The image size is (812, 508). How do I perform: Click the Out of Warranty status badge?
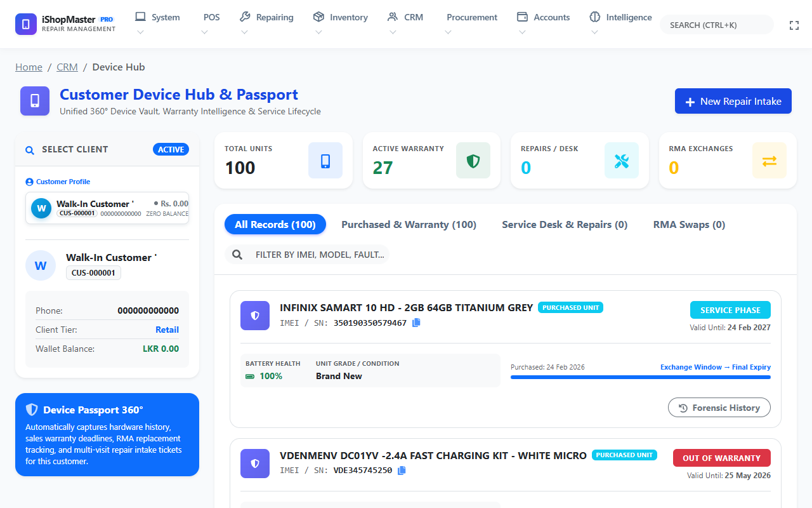(722, 458)
